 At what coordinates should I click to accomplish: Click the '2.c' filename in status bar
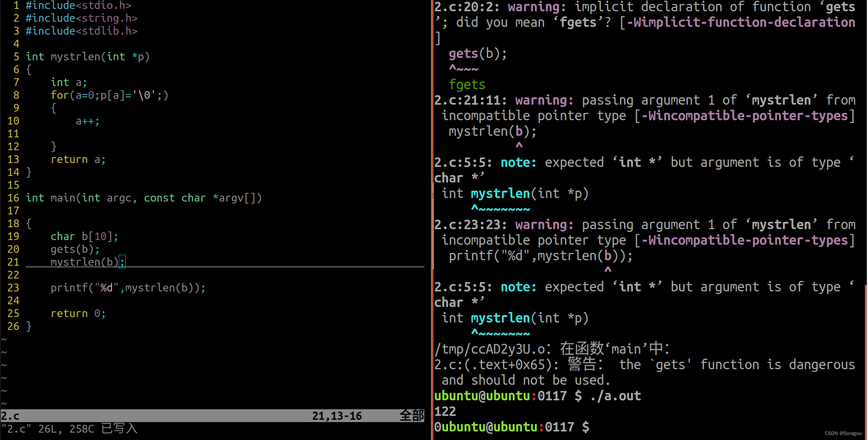tap(10, 416)
